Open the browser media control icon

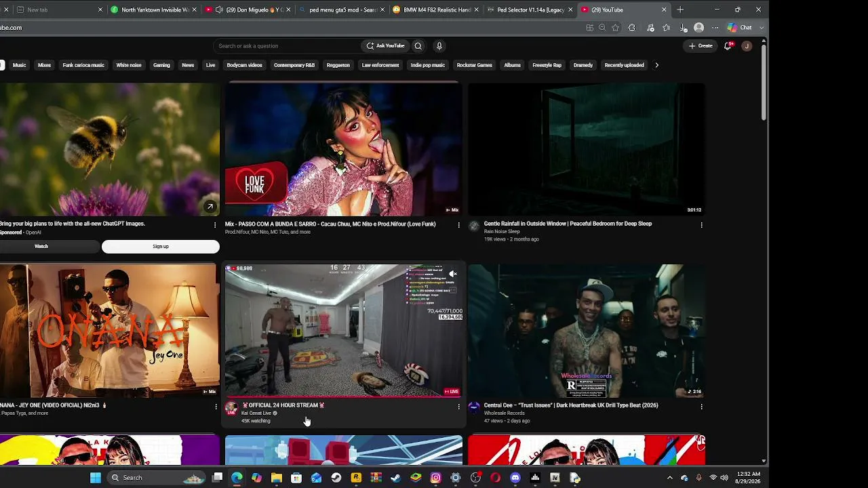click(650, 28)
